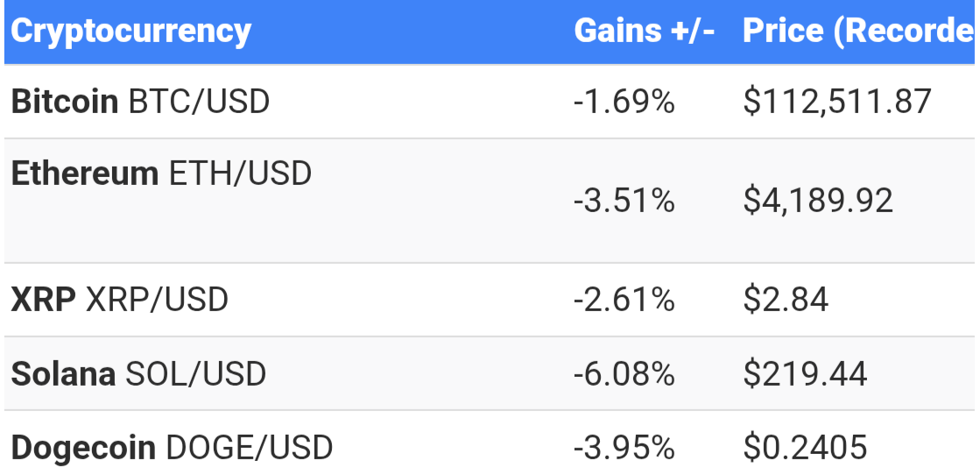Click the XRP/USD ticker

point(157,300)
